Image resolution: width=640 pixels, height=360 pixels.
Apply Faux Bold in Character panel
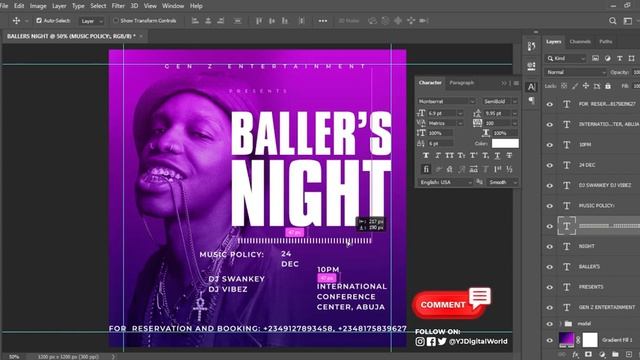[426, 156]
